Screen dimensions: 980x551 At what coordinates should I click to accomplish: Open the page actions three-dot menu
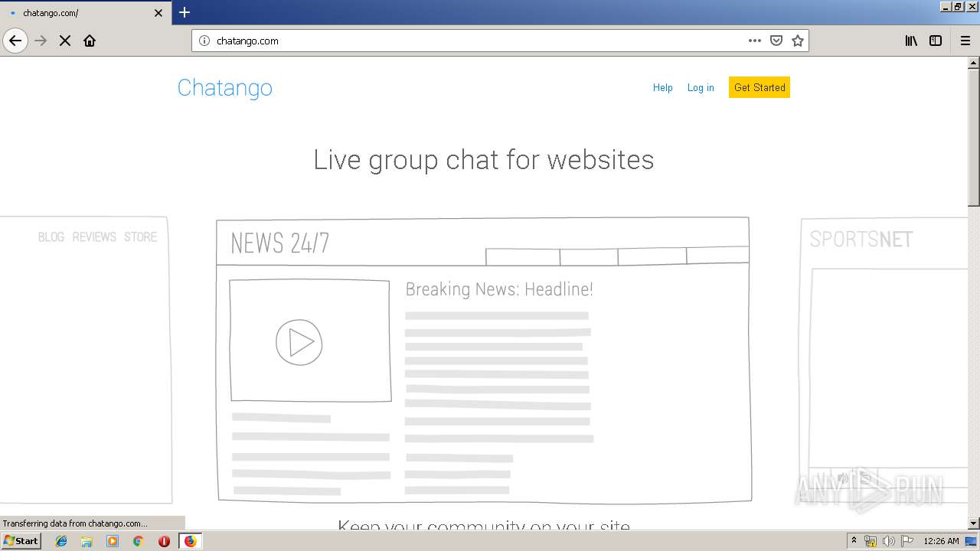[x=755, y=41]
